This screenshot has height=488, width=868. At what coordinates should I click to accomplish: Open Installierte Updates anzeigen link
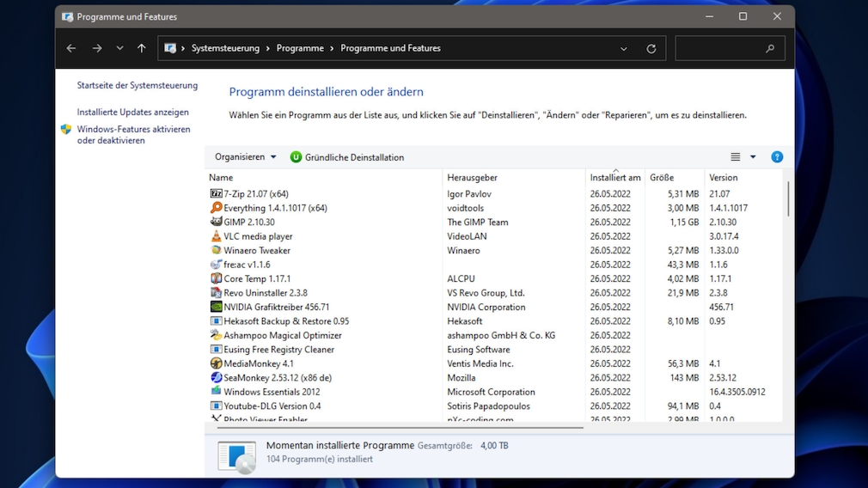tap(133, 113)
